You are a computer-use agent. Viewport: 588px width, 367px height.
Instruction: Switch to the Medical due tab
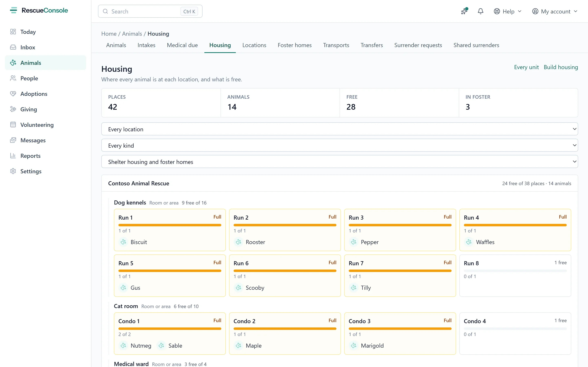182,45
